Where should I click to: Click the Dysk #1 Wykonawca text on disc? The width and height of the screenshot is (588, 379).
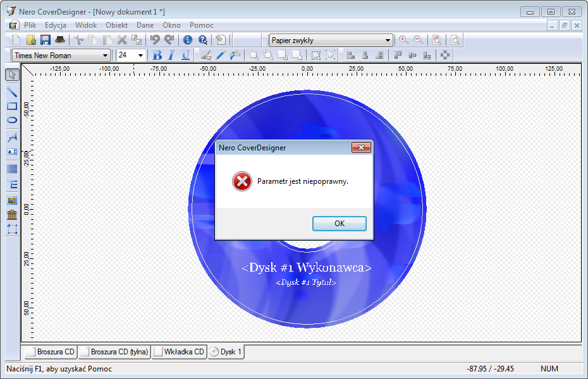(306, 268)
